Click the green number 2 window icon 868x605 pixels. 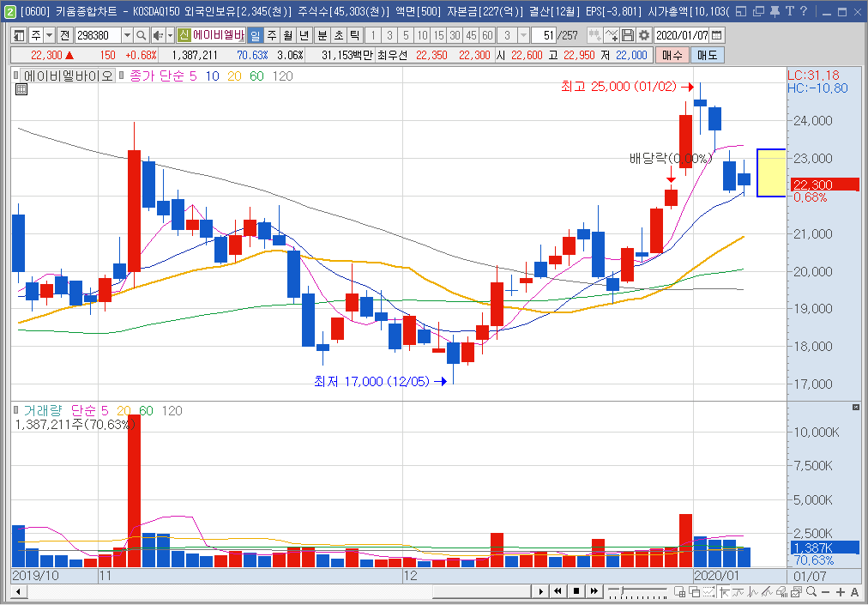click(x=9, y=11)
